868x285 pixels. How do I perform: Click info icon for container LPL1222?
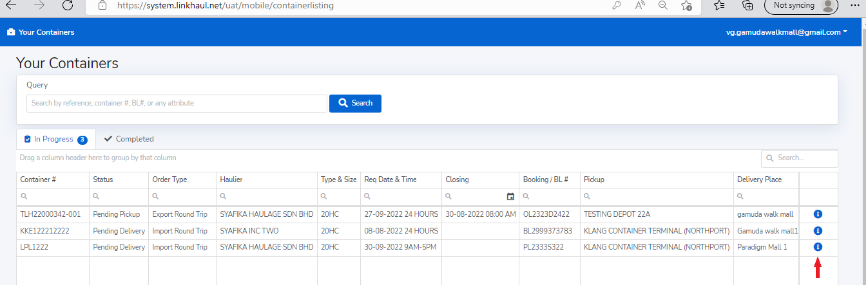[x=818, y=247]
